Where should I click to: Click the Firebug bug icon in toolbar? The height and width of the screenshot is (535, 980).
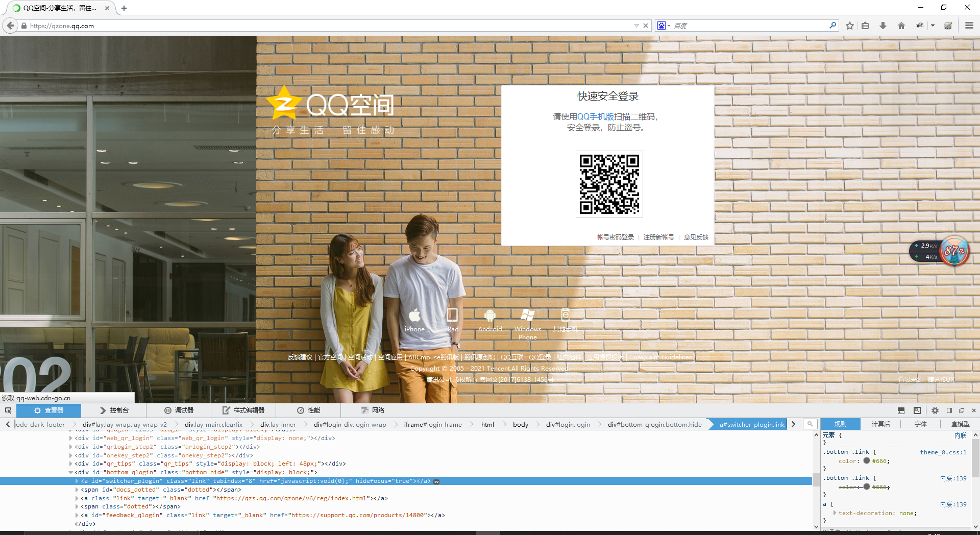point(920,26)
